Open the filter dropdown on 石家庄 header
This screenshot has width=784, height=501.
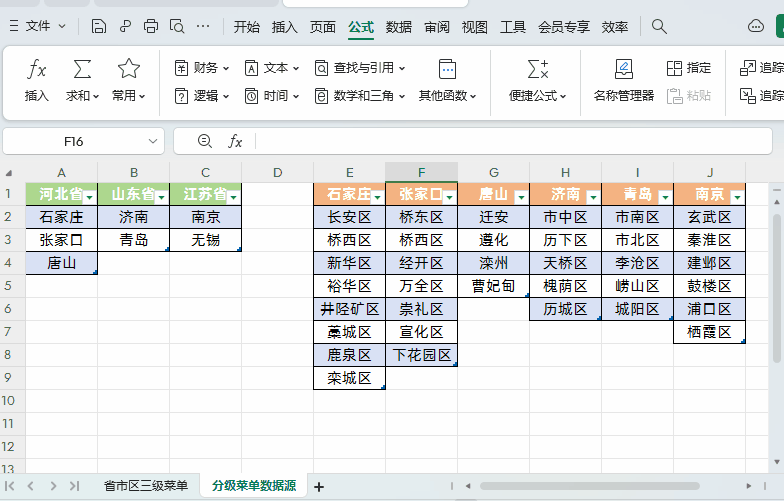pos(378,198)
